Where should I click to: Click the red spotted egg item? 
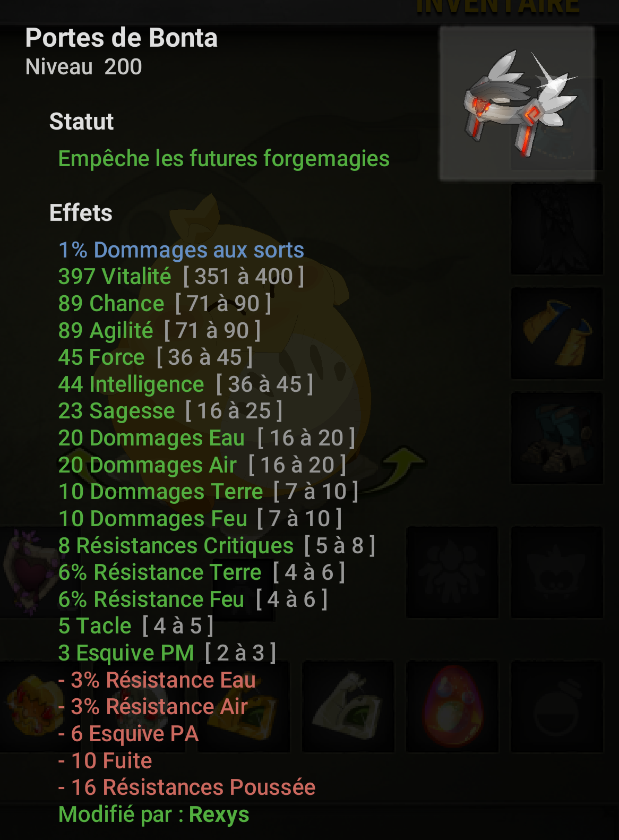point(452,706)
